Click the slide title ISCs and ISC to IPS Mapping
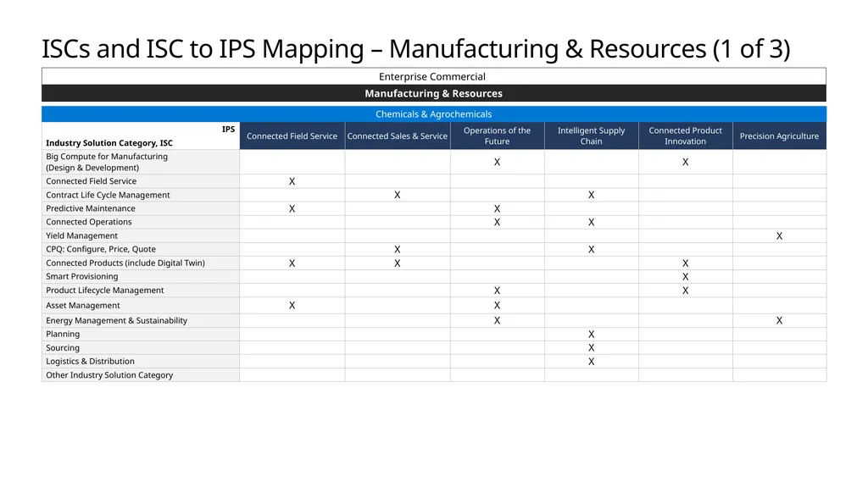The width and height of the screenshot is (868, 487). (x=415, y=49)
